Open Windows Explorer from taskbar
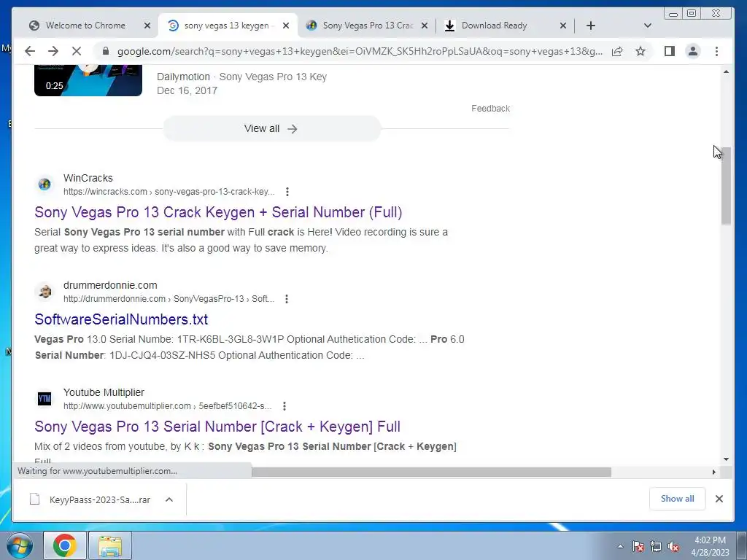Viewport: 747px width, 560px height. coord(110,545)
